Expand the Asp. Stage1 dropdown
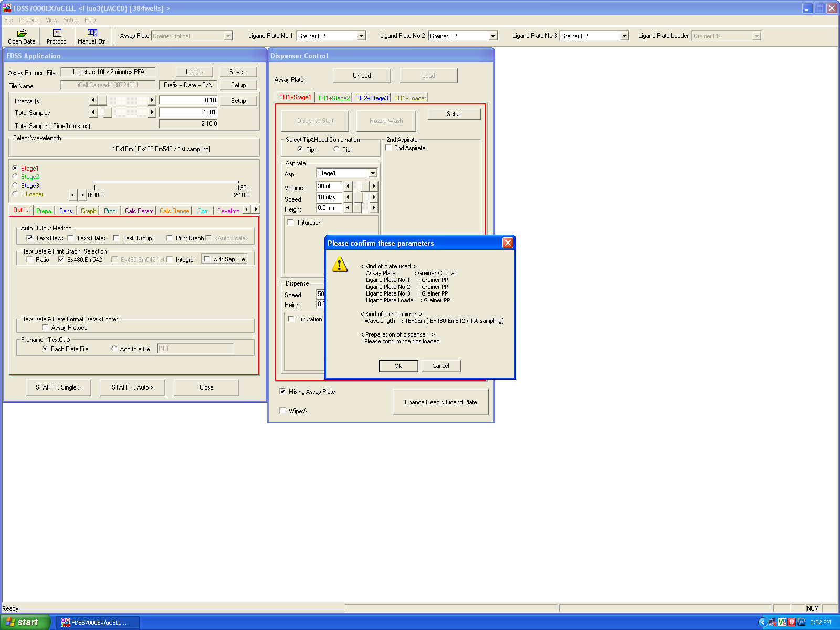The image size is (840, 630). (x=373, y=173)
